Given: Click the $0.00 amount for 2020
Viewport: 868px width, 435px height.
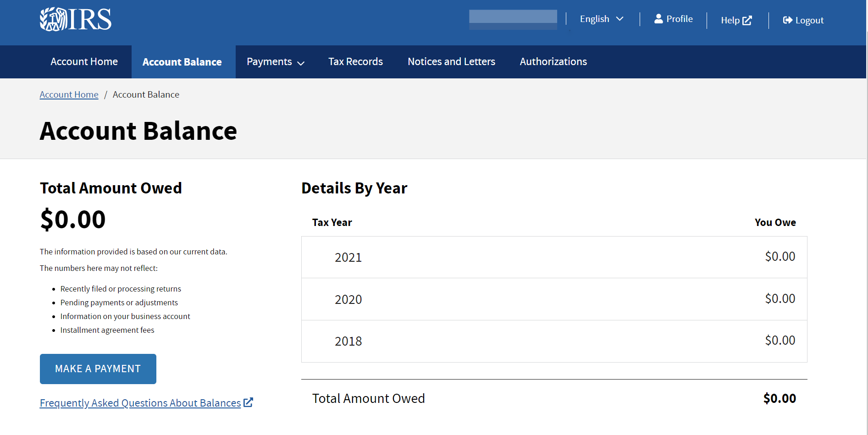Looking at the screenshot, I should tap(780, 298).
